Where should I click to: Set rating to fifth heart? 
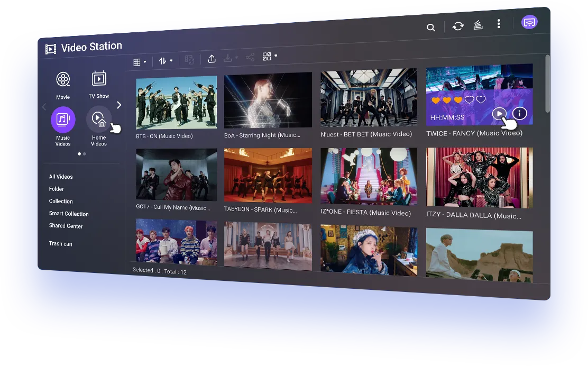[481, 99]
